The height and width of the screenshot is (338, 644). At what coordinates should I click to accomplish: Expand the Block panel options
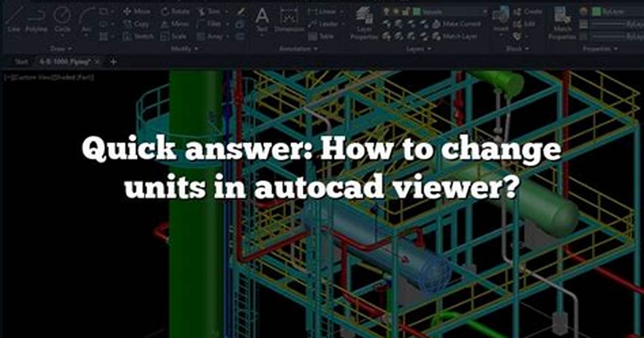(517, 49)
